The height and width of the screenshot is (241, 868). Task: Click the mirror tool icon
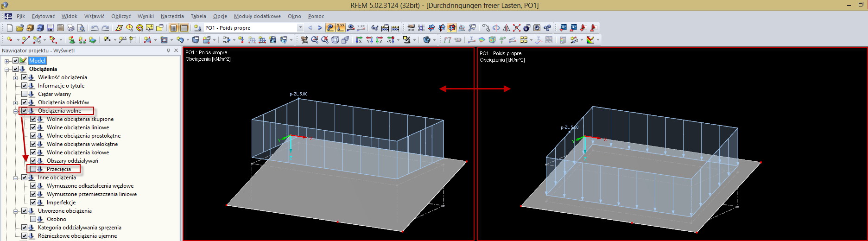coord(506,28)
